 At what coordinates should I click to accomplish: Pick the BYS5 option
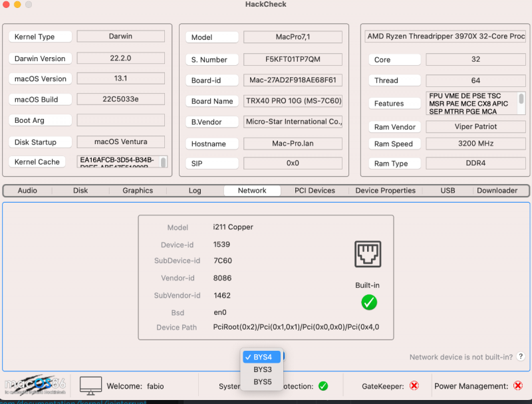coord(263,382)
